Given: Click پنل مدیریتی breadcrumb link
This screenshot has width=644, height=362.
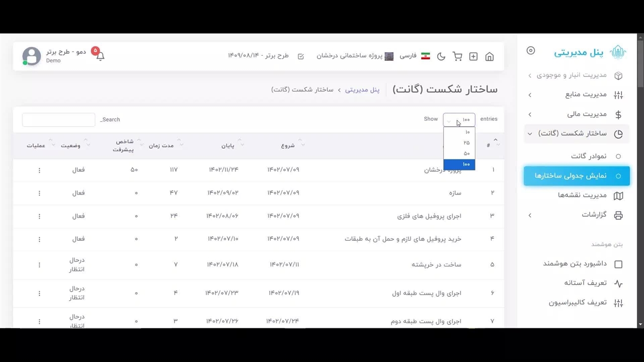Looking at the screenshot, I should point(362,89).
